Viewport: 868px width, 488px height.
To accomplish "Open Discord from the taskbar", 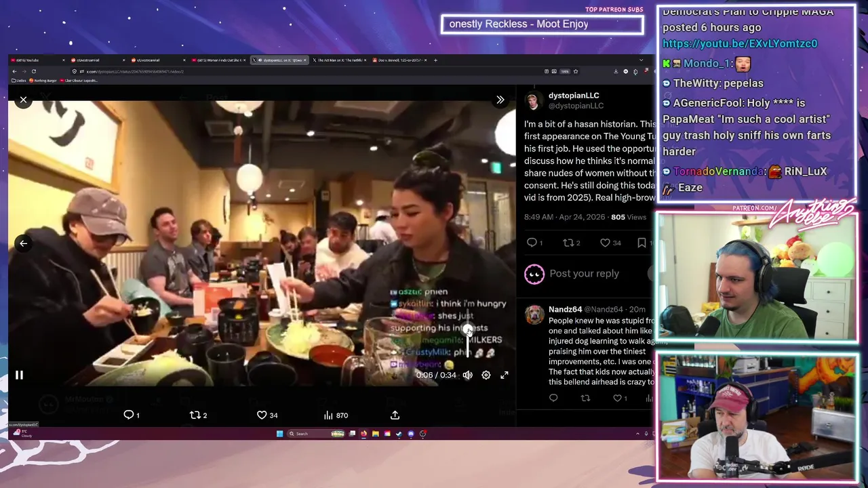I will pos(410,434).
